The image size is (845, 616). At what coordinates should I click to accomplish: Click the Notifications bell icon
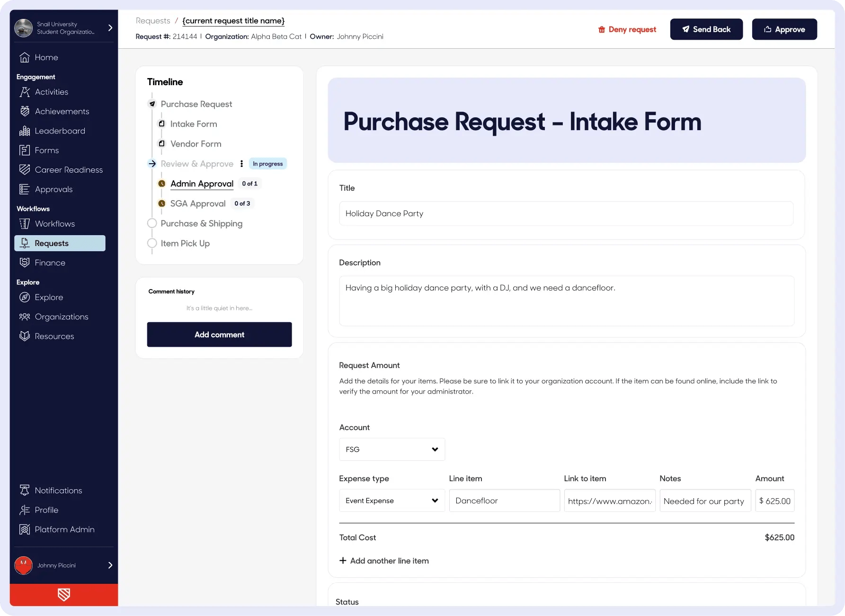(25, 490)
